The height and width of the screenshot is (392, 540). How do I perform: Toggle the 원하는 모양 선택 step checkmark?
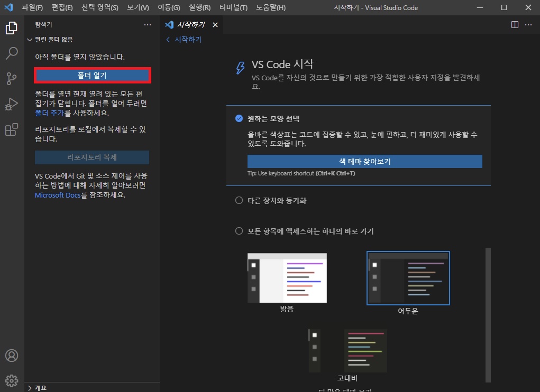pos(239,119)
